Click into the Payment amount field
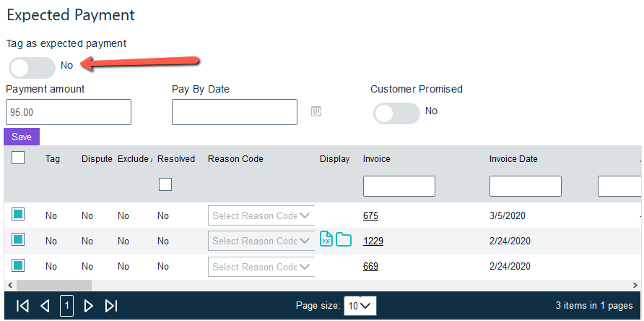The height and width of the screenshot is (321, 644). pyautogui.click(x=69, y=113)
